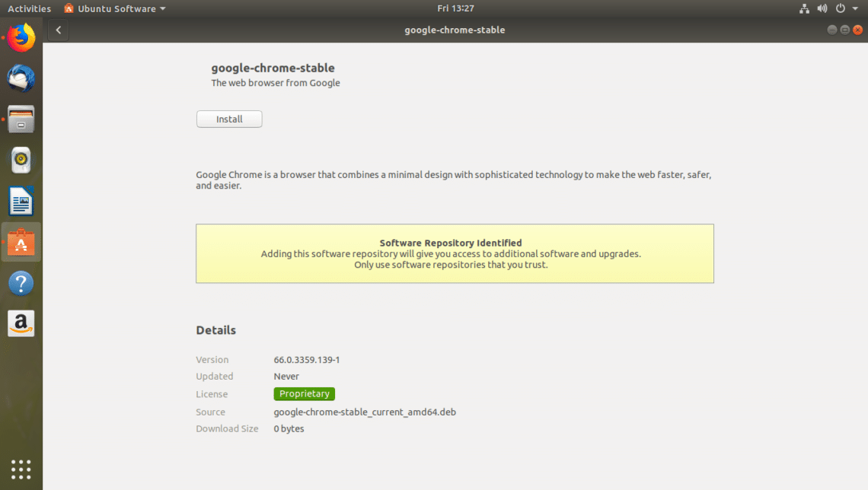Click the network status icon

805,8
